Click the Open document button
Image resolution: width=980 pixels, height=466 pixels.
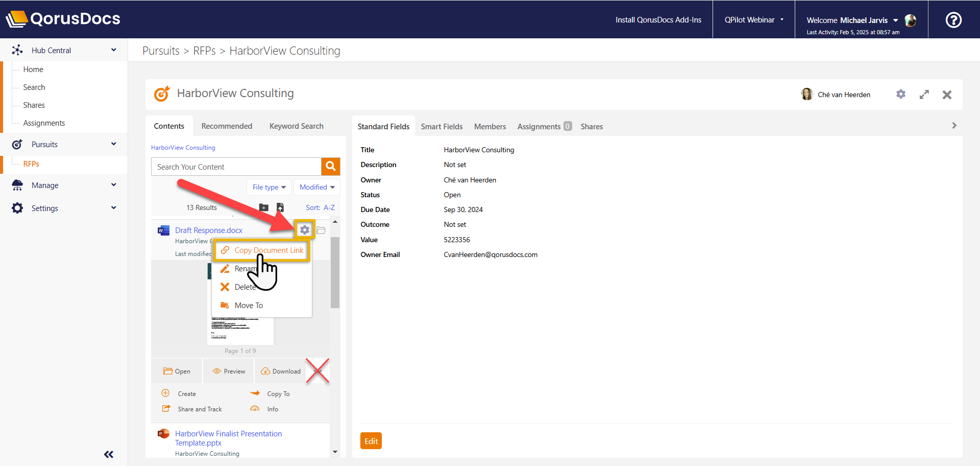click(177, 371)
